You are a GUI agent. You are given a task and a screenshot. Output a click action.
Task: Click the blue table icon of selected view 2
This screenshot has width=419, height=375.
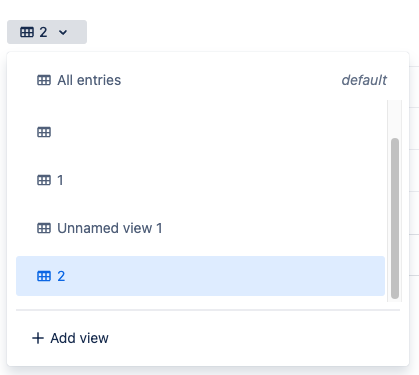tap(44, 276)
